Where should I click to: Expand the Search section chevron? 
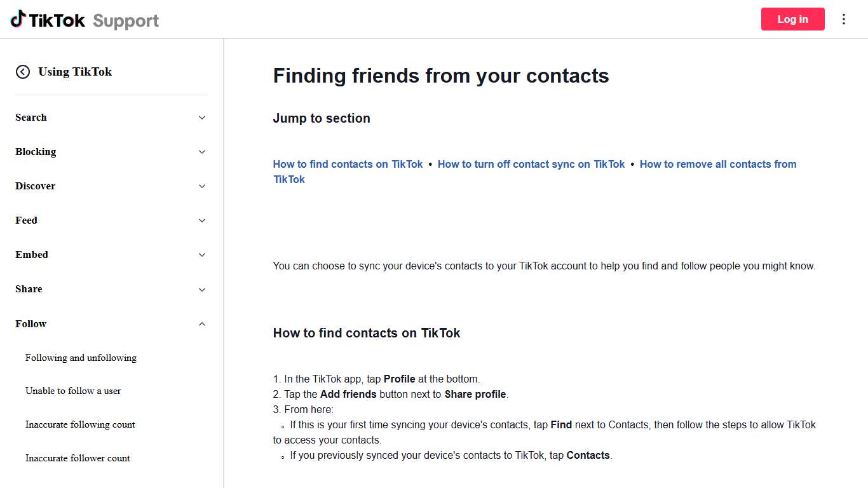(202, 118)
